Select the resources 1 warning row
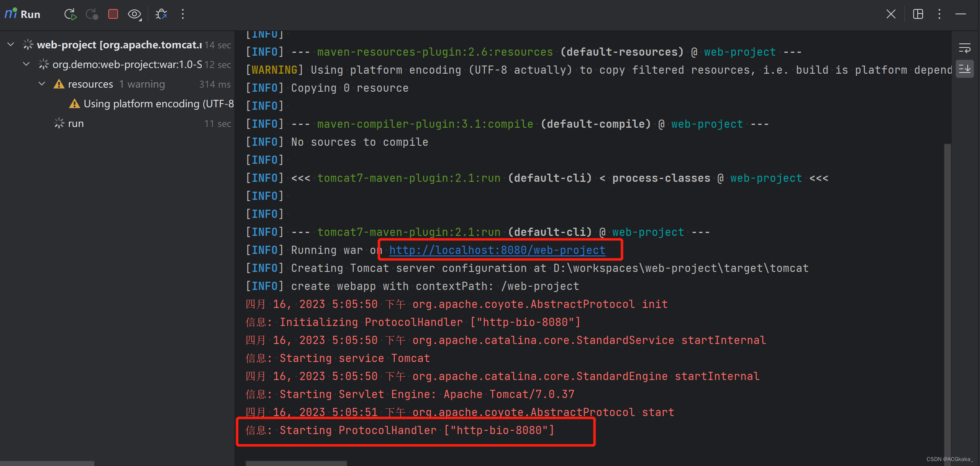 coord(117,84)
